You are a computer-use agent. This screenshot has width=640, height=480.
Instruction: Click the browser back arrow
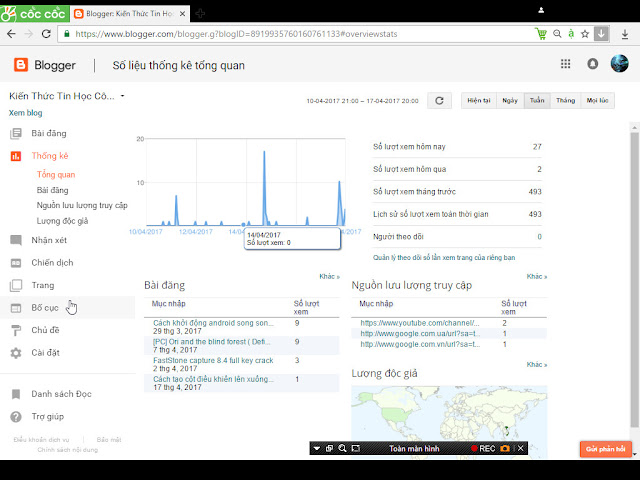(x=11, y=34)
